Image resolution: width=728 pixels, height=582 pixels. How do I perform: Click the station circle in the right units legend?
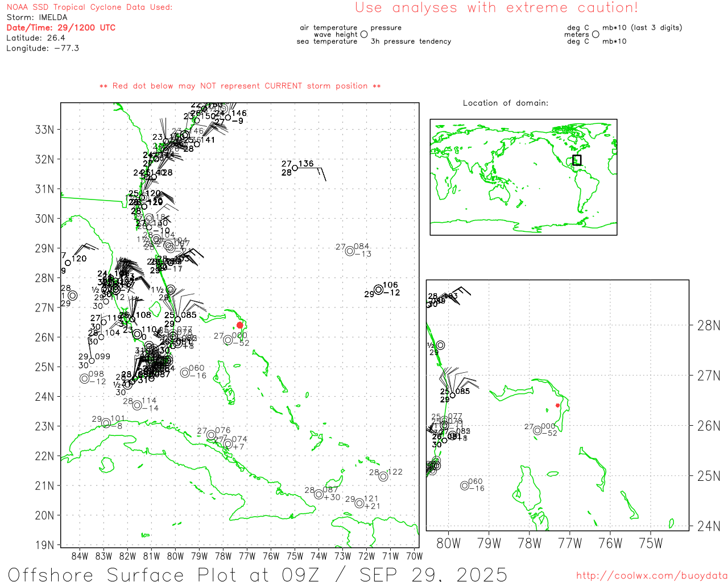(595, 34)
